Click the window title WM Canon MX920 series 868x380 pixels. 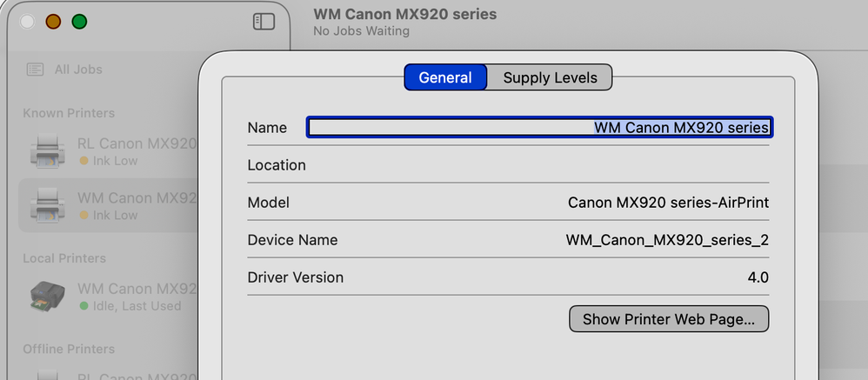pyautogui.click(x=404, y=14)
